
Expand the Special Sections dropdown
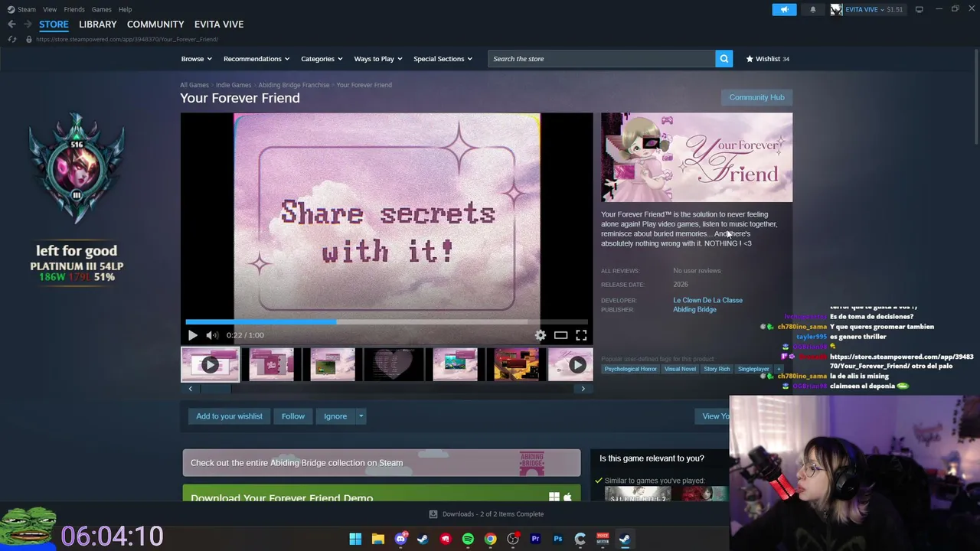[443, 59]
